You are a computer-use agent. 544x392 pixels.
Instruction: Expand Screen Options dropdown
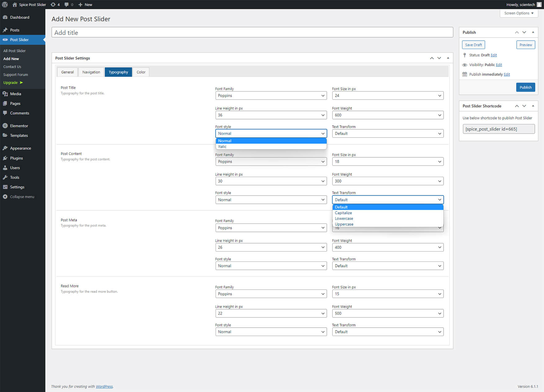pyautogui.click(x=519, y=13)
